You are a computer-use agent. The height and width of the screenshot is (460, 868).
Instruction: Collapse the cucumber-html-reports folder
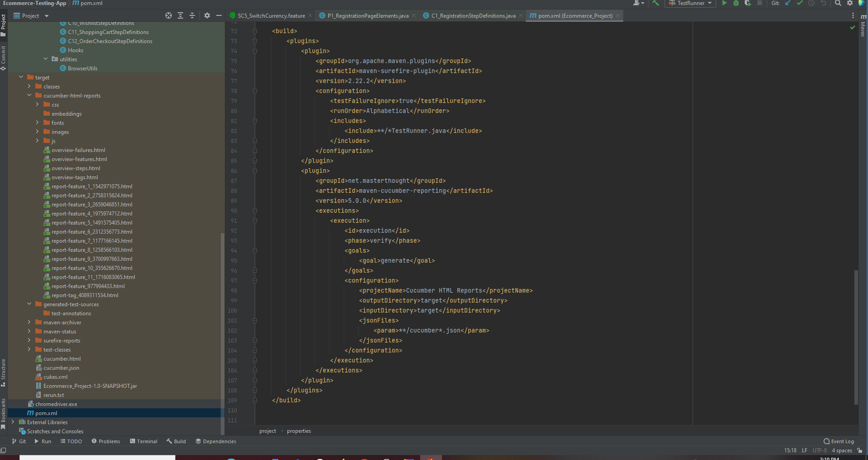[29, 95]
